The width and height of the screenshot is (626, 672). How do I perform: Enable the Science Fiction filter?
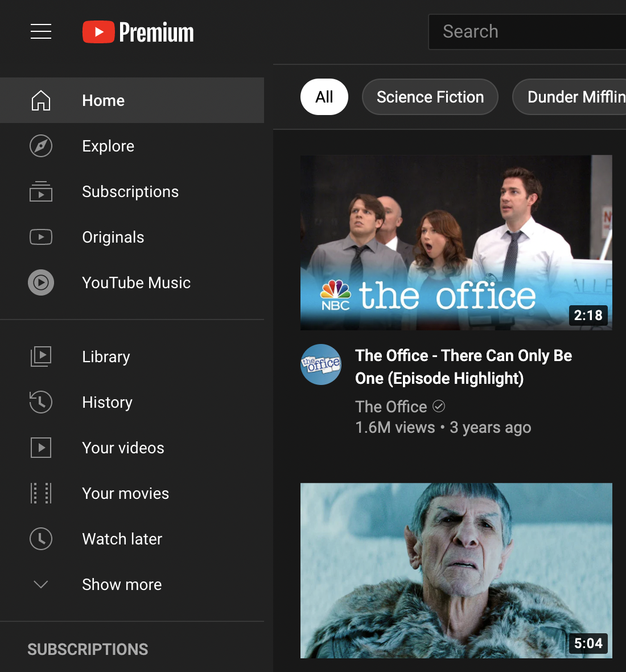click(430, 97)
